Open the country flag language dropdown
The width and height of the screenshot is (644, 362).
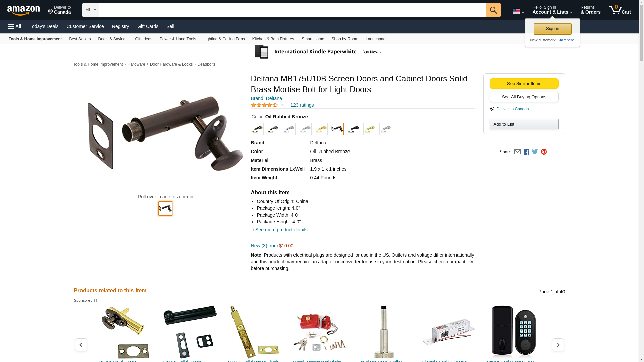pos(518,12)
